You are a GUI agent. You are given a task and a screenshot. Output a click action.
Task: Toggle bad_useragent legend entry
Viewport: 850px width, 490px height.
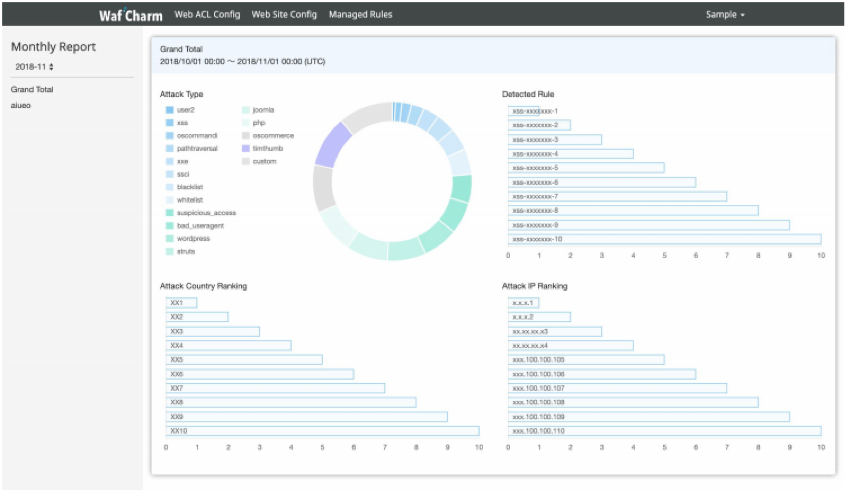[x=195, y=225]
